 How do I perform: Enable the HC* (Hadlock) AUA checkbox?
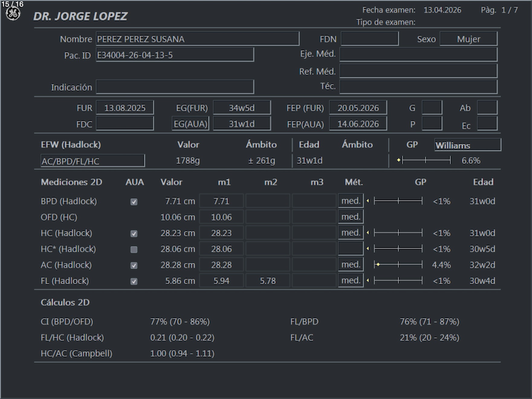(x=134, y=249)
